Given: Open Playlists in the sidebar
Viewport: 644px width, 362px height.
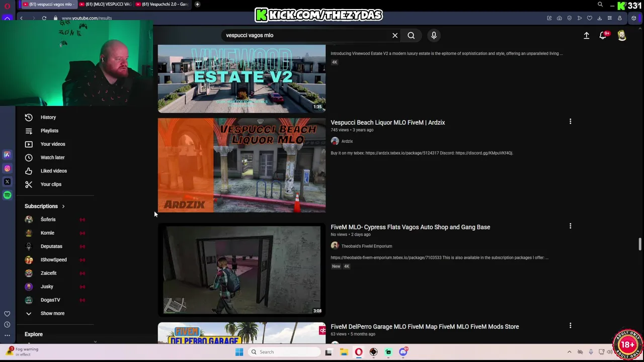Looking at the screenshot, I should [49, 131].
